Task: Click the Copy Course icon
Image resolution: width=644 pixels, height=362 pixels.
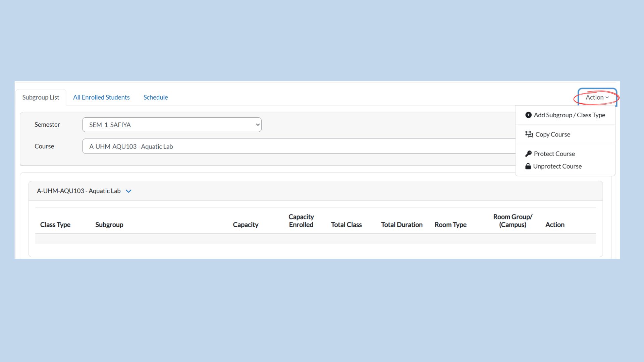Action: click(x=529, y=134)
